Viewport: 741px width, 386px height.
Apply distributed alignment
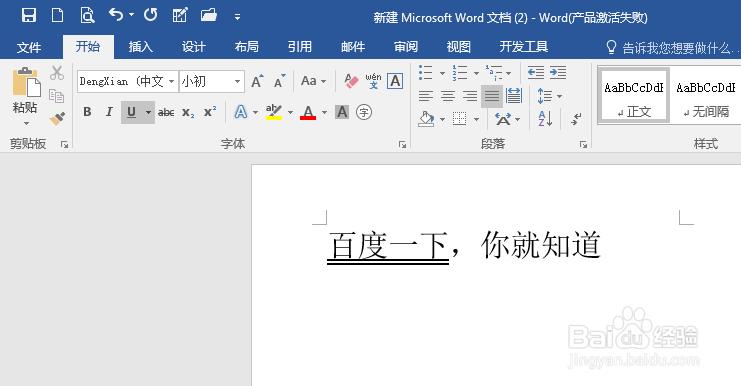coord(514,96)
